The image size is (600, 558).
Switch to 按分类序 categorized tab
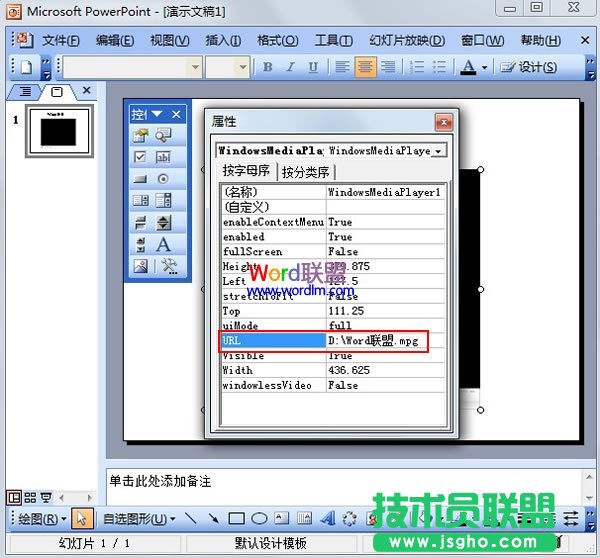(306, 172)
